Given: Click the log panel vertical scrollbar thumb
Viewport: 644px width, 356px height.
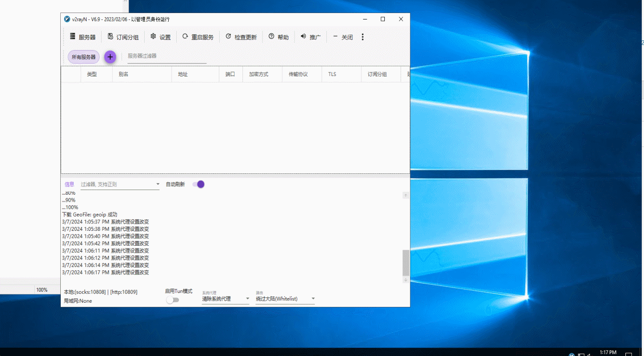Looking at the screenshot, I should (406, 262).
